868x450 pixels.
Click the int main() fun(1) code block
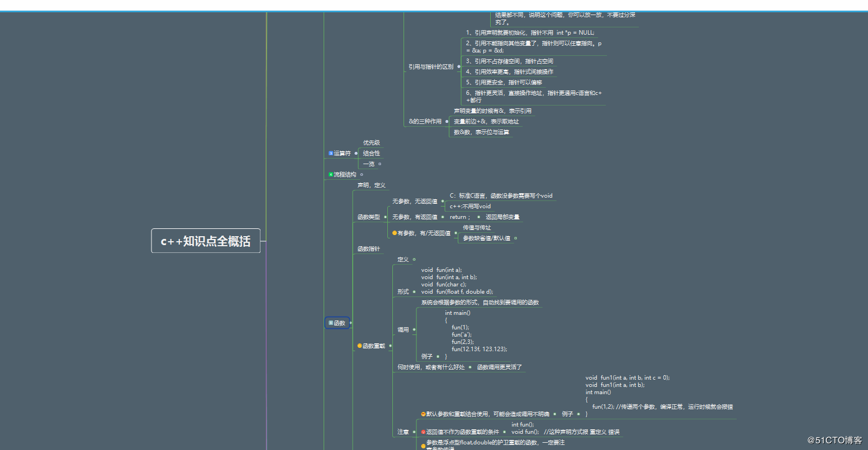[476, 334]
